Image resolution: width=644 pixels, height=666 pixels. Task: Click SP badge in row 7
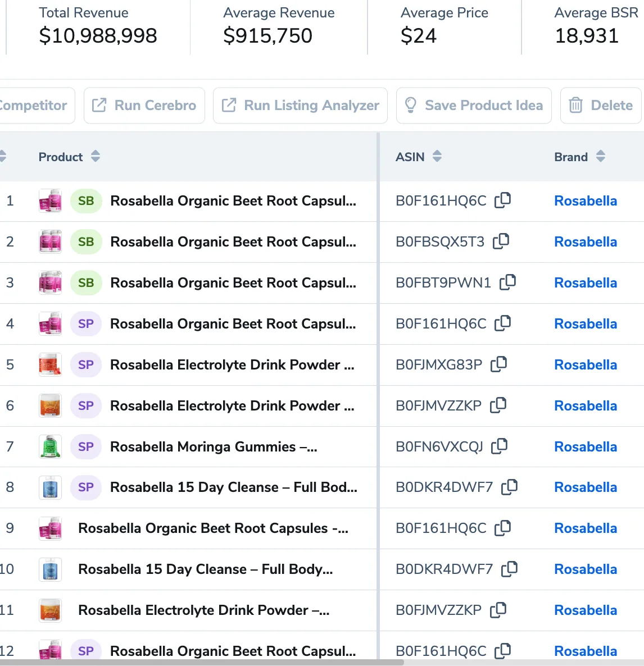[86, 446]
